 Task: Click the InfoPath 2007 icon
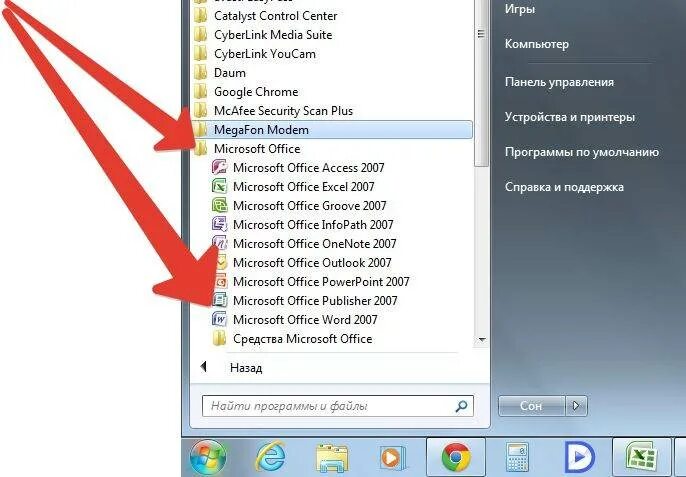click(220, 224)
